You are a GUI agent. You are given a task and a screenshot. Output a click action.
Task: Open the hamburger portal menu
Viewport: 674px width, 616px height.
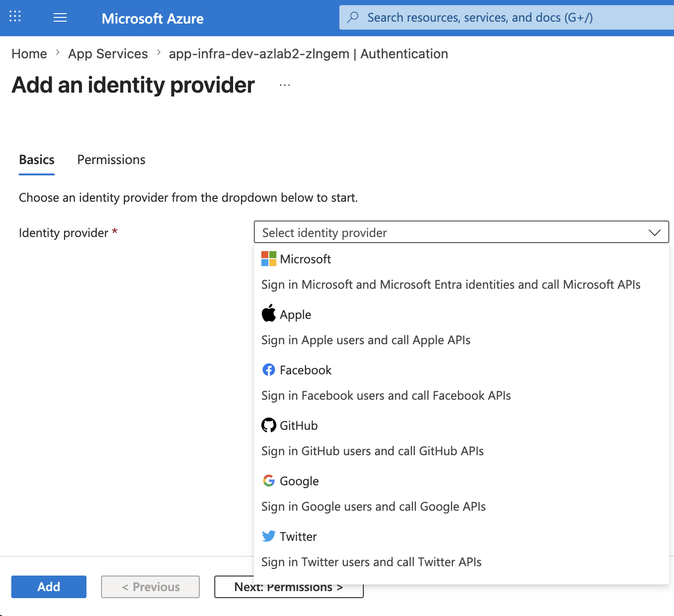(60, 18)
